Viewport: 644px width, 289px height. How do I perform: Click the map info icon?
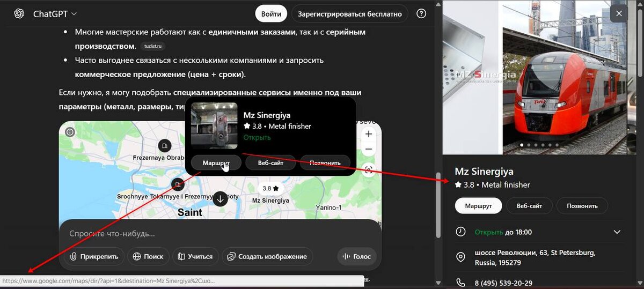coord(70,132)
